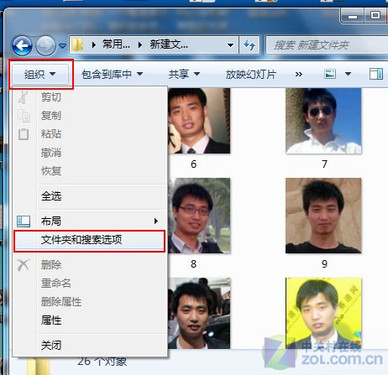Open 属性 from the menu
The height and width of the screenshot is (375, 388).
[x=51, y=320]
